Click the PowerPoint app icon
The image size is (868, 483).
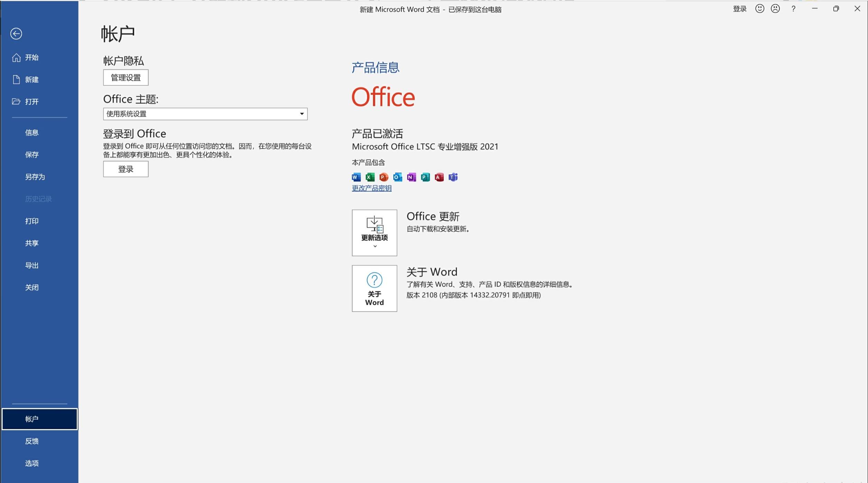pyautogui.click(x=384, y=177)
